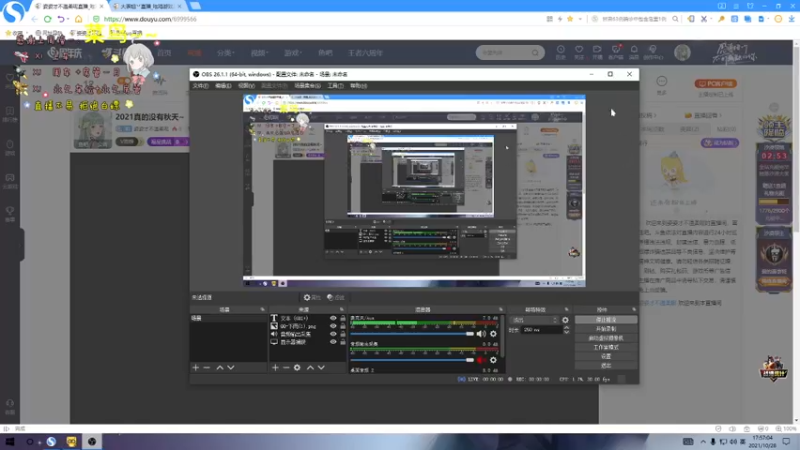Expand the Douyu 视频 navigation dropdown
The image size is (800, 450).
259,53
